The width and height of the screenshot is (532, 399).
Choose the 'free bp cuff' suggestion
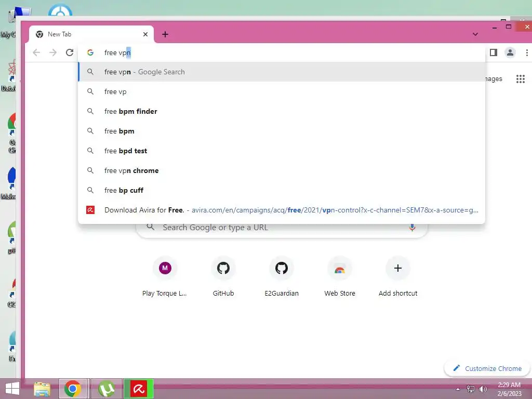click(x=282, y=190)
